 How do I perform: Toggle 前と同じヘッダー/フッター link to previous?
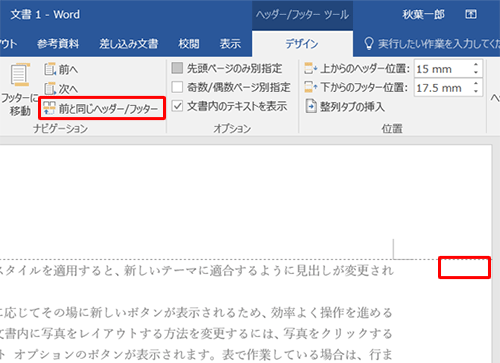101,108
